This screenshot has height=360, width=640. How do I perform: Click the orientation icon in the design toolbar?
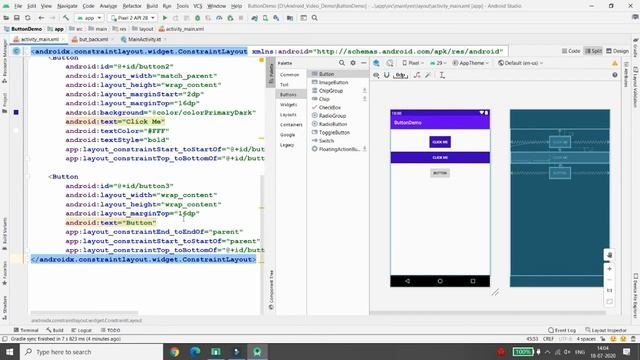click(x=390, y=63)
